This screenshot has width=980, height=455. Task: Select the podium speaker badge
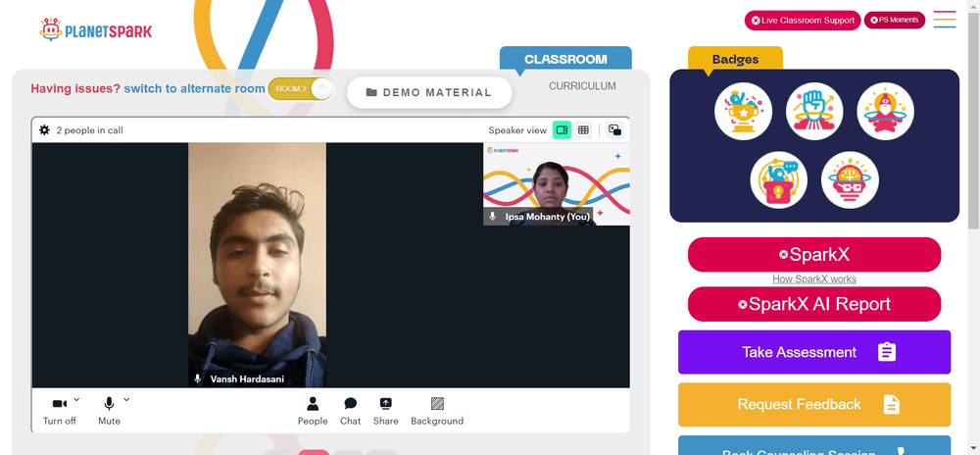(779, 180)
